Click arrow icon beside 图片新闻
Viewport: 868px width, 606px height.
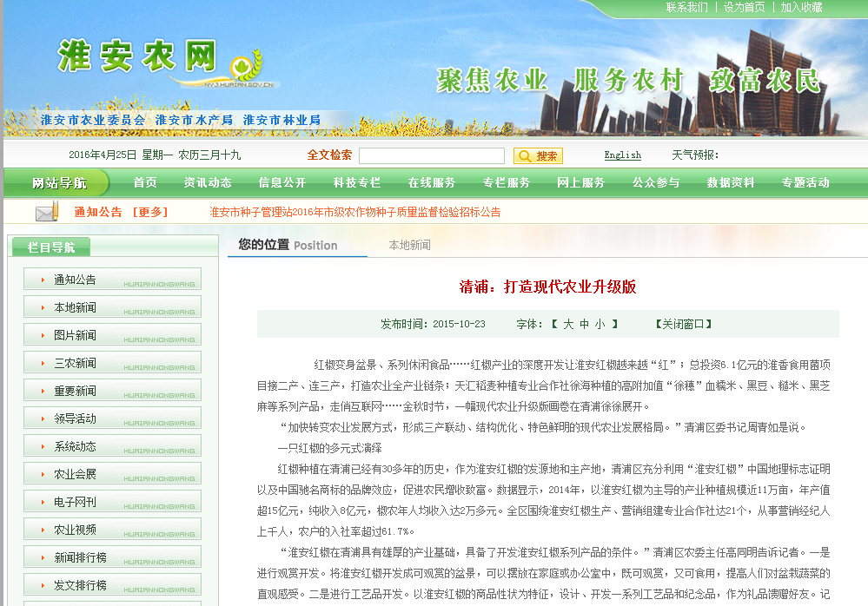42,335
